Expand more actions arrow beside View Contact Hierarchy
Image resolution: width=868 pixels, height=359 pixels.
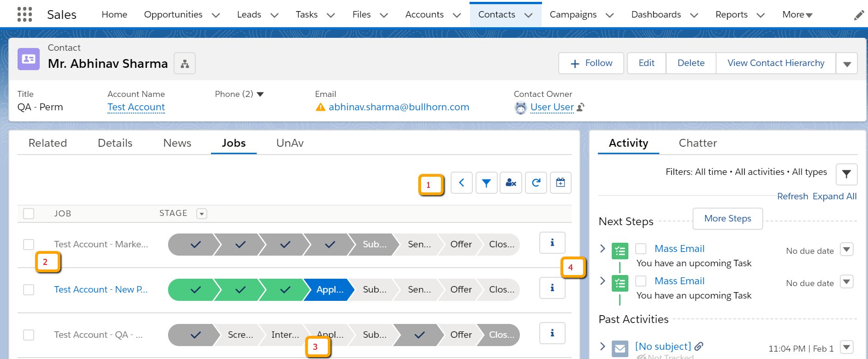847,64
